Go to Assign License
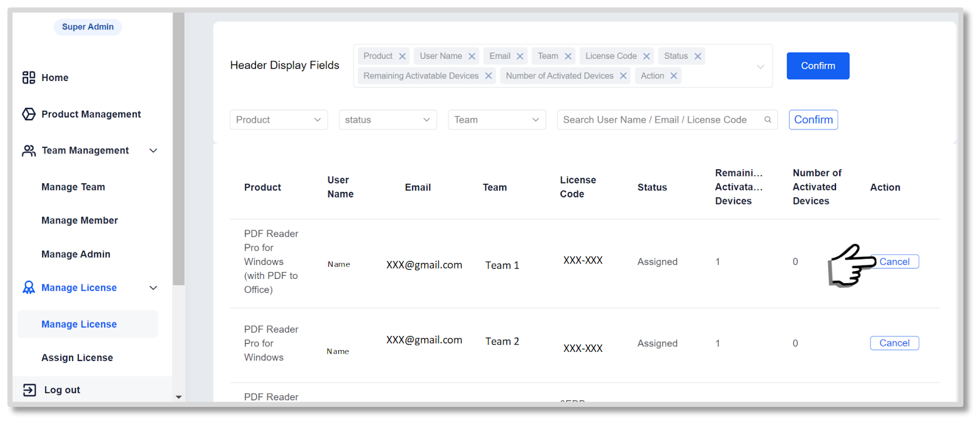 click(x=77, y=358)
